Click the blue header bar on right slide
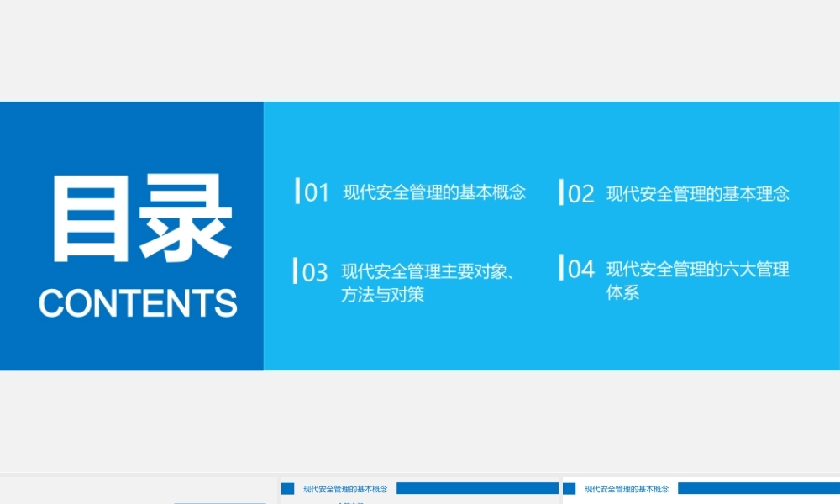 [x=759, y=488]
